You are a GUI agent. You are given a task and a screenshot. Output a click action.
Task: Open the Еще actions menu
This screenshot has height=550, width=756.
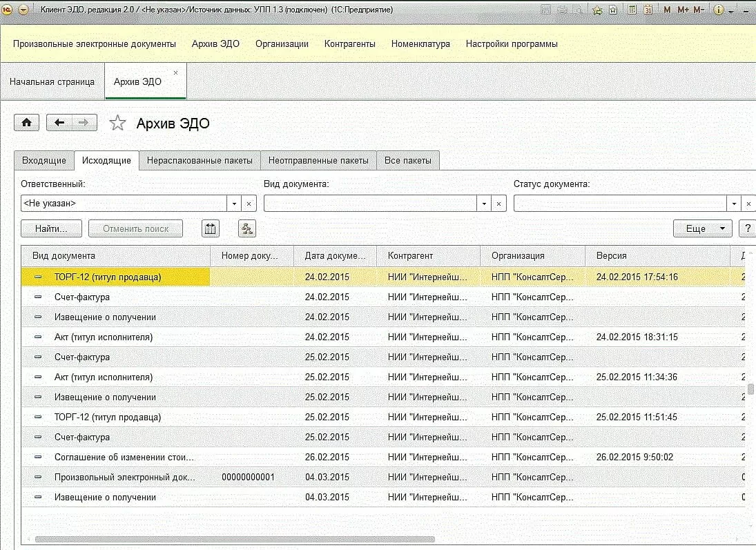[702, 229]
